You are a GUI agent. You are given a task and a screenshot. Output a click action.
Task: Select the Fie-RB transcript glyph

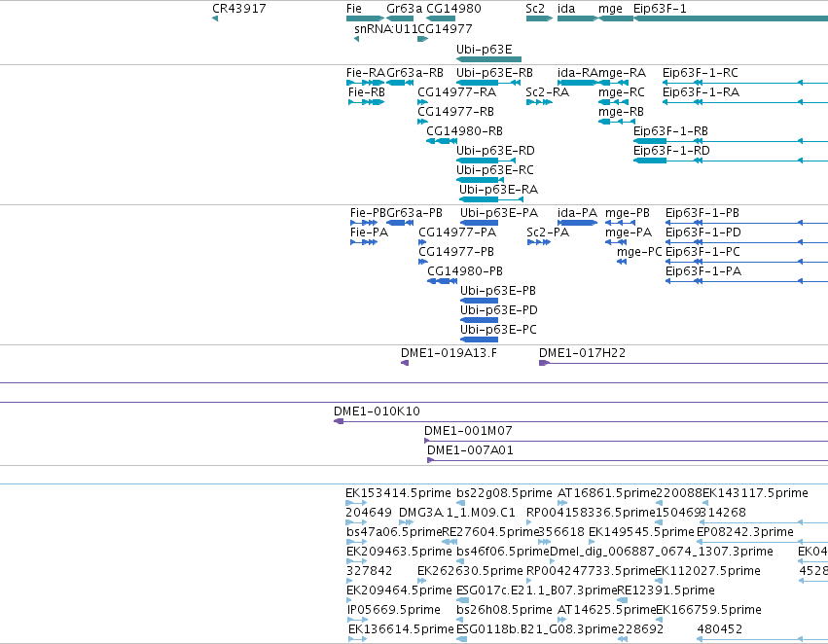tap(367, 102)
